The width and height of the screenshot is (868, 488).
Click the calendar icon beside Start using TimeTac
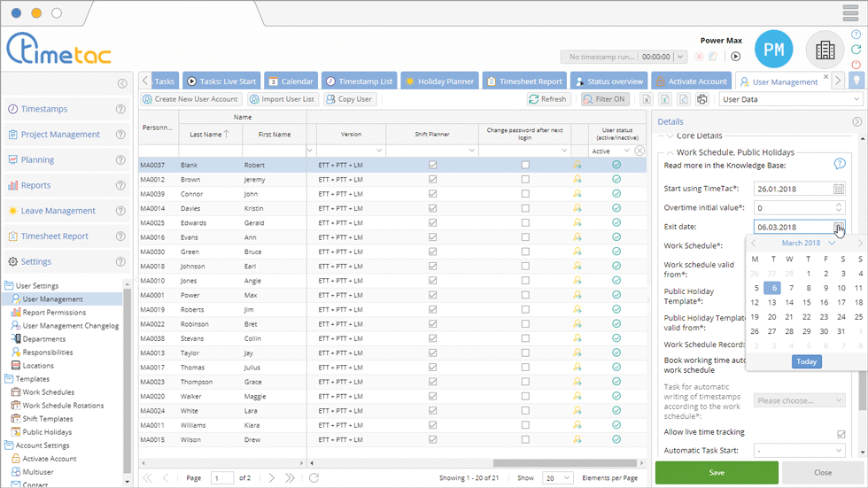click(x=839, y=189)
